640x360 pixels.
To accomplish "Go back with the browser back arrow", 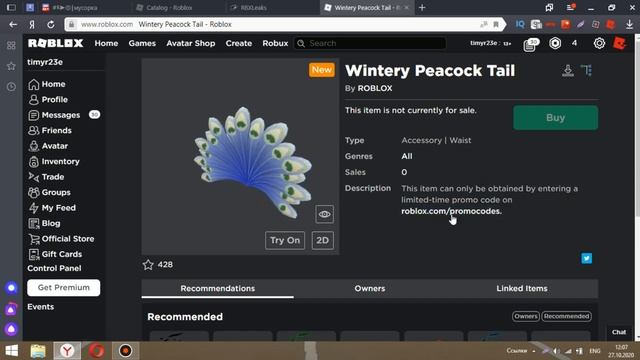I will tap(13, 24).
